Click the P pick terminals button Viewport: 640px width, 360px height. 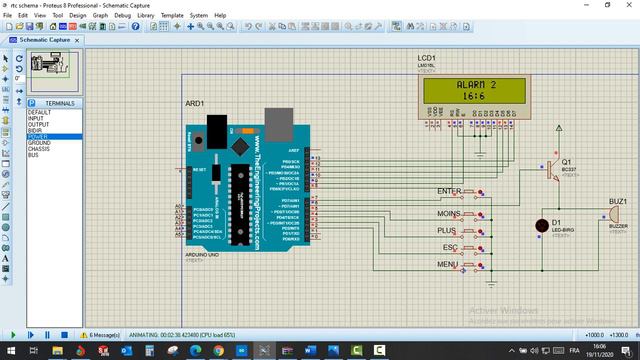(x=32, y=103)
